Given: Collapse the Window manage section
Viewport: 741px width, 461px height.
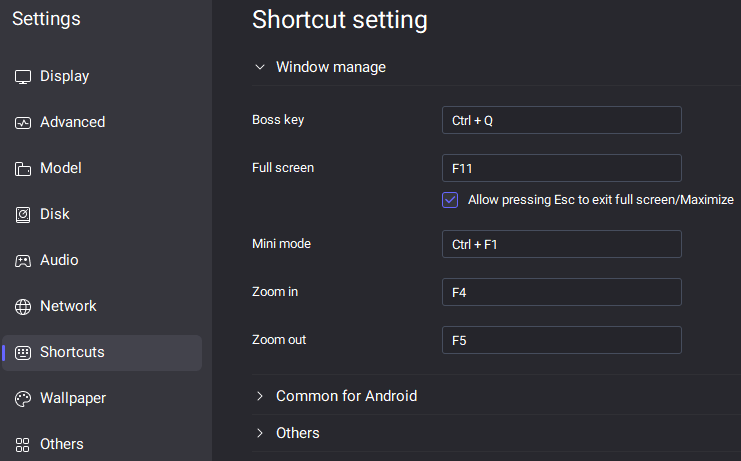Looking at the screenshot, I should (260, 67).
